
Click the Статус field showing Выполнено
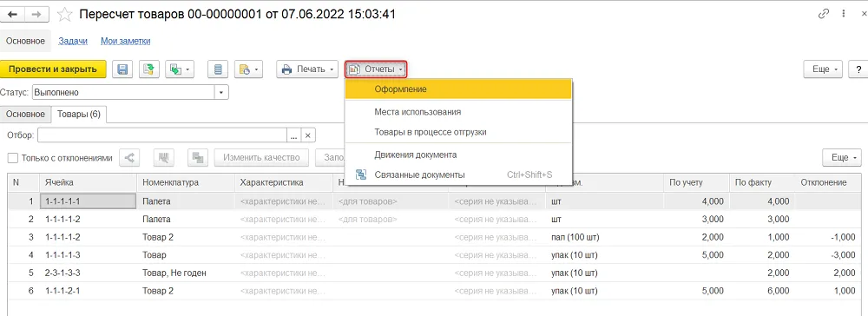tap(123, 92)
